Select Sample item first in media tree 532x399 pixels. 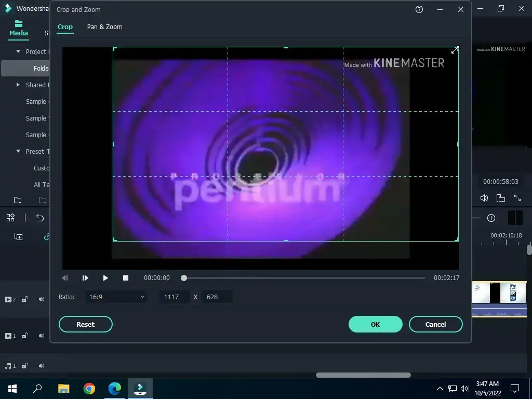point(37,101)
